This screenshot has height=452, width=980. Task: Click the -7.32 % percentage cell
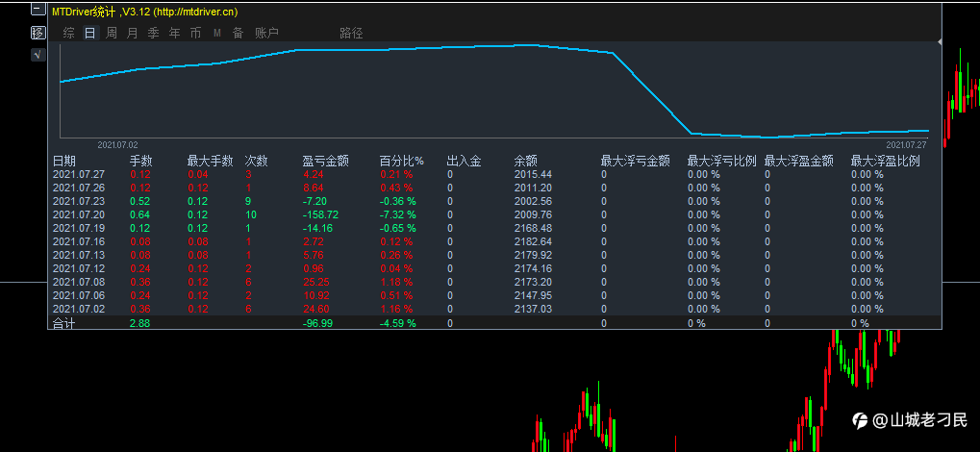click(x=397, y=214)
